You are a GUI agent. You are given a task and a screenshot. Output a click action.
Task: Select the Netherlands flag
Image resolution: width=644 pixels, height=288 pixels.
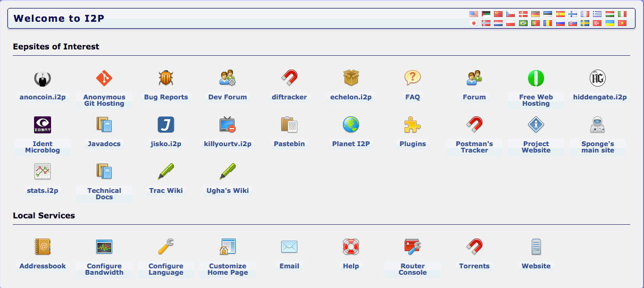click(498, 23)
